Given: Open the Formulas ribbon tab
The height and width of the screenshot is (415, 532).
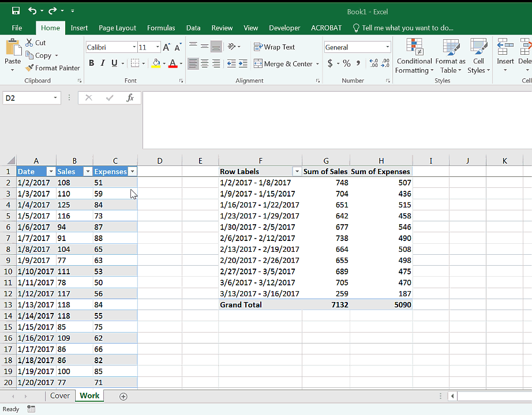Looking at the screenshot, I should [x=161, y=28].
